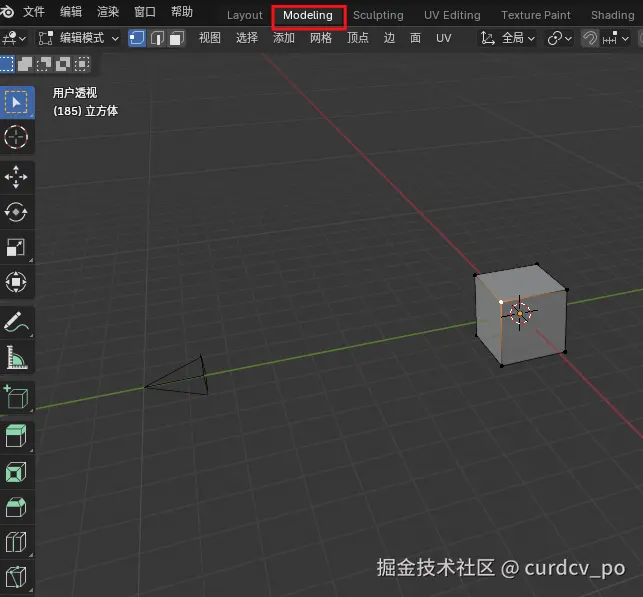
Task: Open the 编辑模式 mode dropdown
Action: pos(78,39)
